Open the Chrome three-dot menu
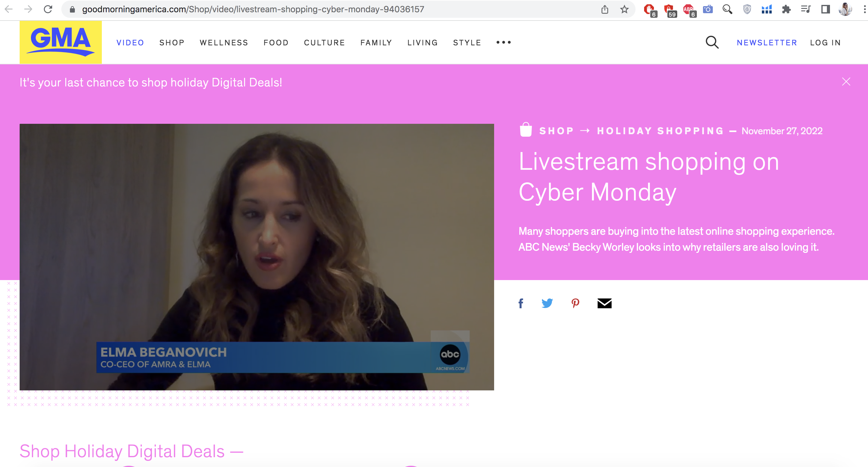Viewport: 868px width, 467px height. pyautogui.click(x=864, y=9)
